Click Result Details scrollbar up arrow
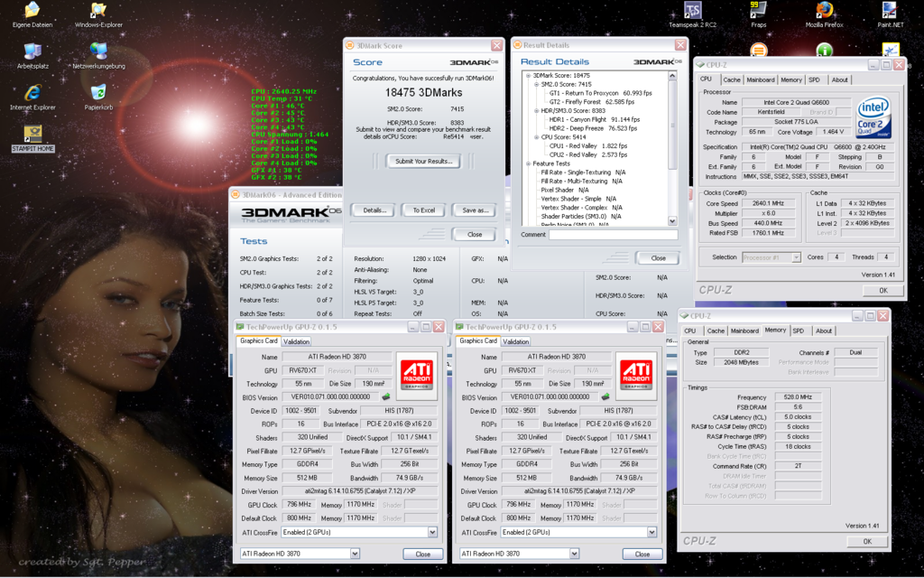Viewport: 924px width, 578px height. point(672,76)
